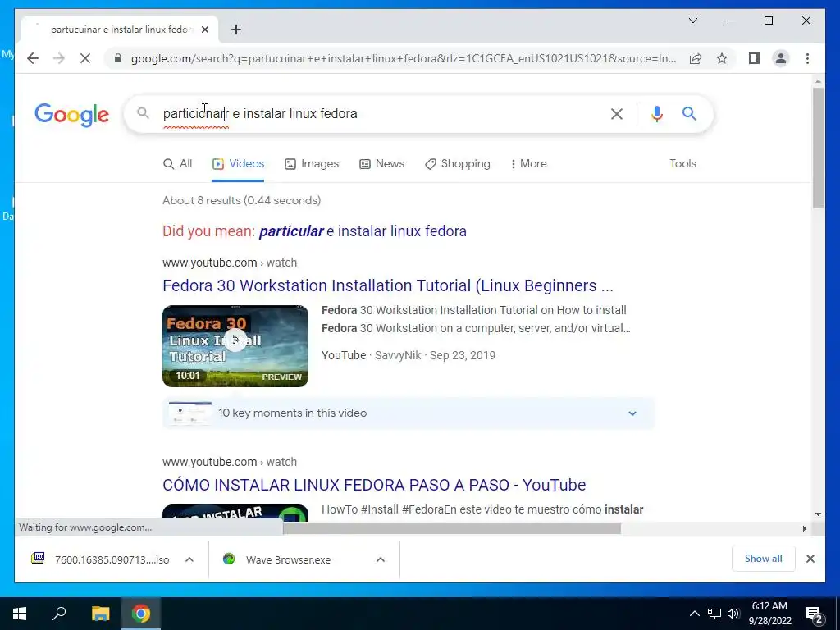
Task: Open Fedora 30 Workstation Installation Tutorial link
Action: click(388, 285)
